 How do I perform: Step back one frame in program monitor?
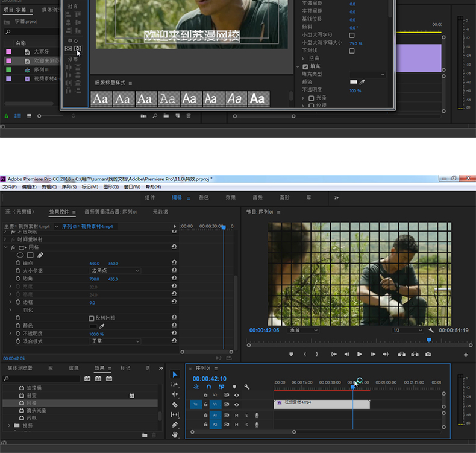(x=346, y=354)
